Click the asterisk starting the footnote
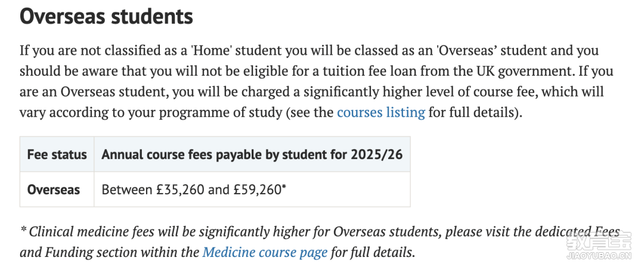644x273 pixels. [x=23, y=230]
